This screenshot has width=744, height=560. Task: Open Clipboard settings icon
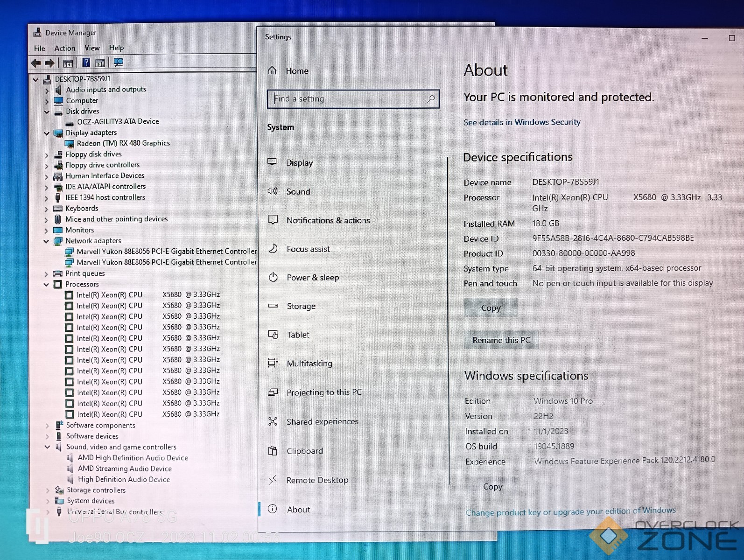pyautogui.click(x=273, y=451)
